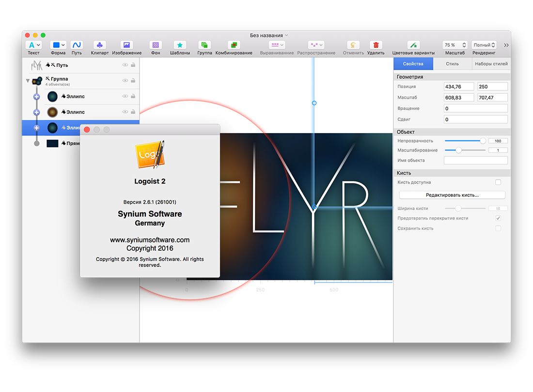Toggle visibility of the Группа layer
The image size is (533, 392).
point(125,80)
